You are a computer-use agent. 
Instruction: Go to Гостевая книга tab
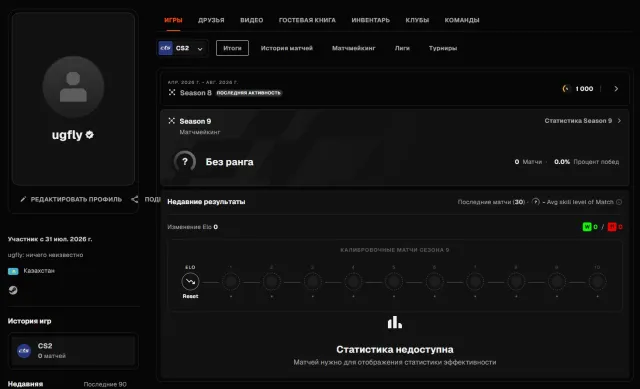[307, 20]
